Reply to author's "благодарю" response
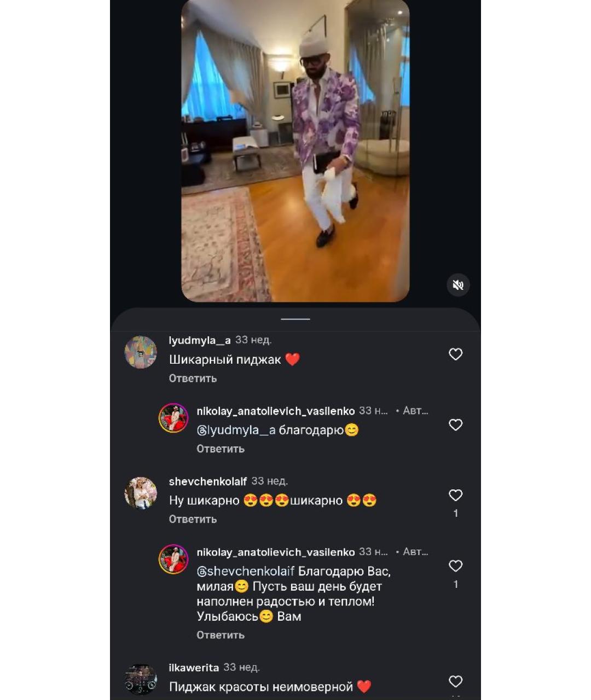Viewport: 591px width, 700px height. tap(221, 449)
